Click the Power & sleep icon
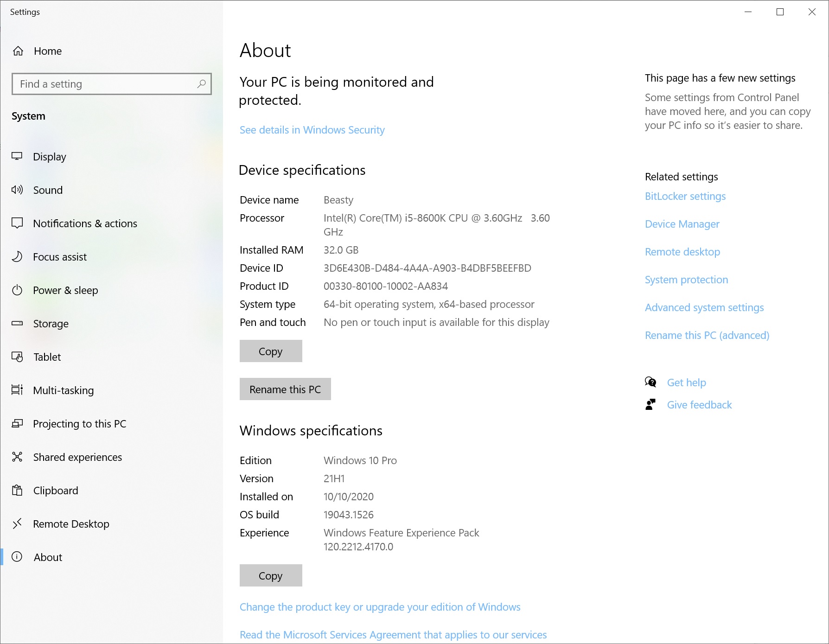This screenshot has width=829, height=644. pos(17,290)
